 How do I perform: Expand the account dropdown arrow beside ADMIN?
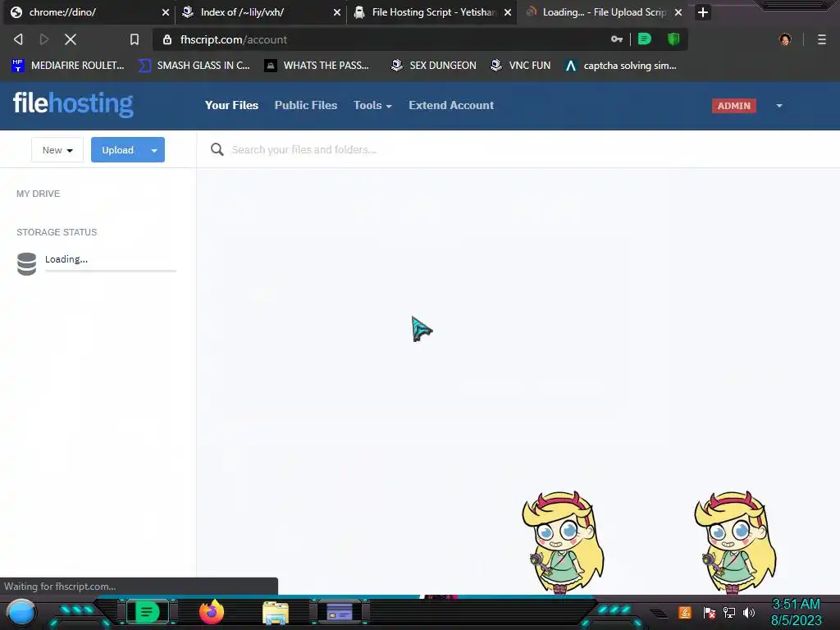point(779,106)
